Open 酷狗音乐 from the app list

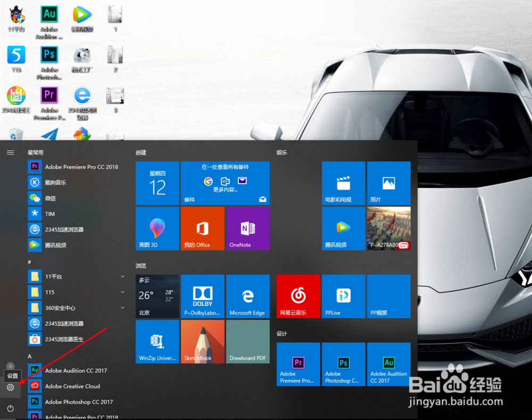(x=77, y=183)
